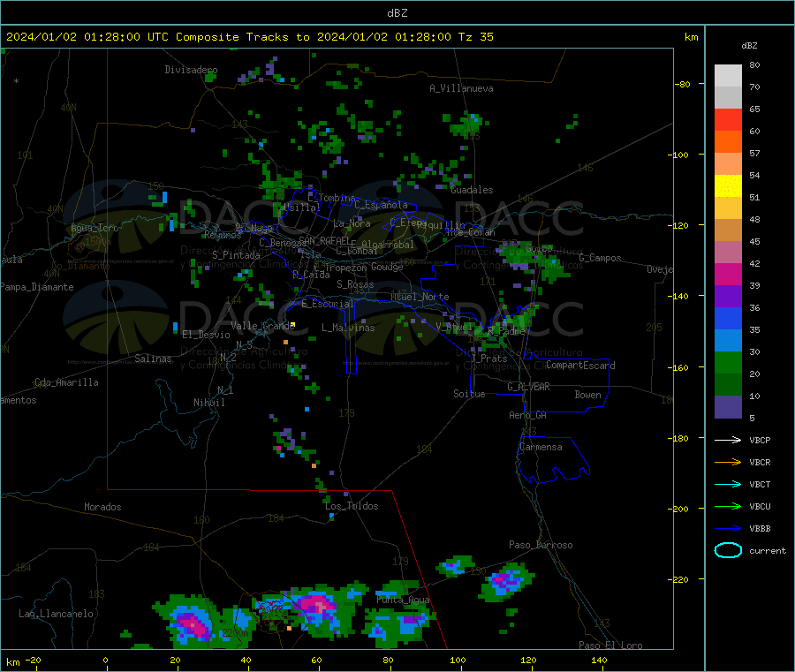Screen dimensions: 795x672
Task: Click the storm cell south of Paso_Barroso
Action: tap(507, 581)
